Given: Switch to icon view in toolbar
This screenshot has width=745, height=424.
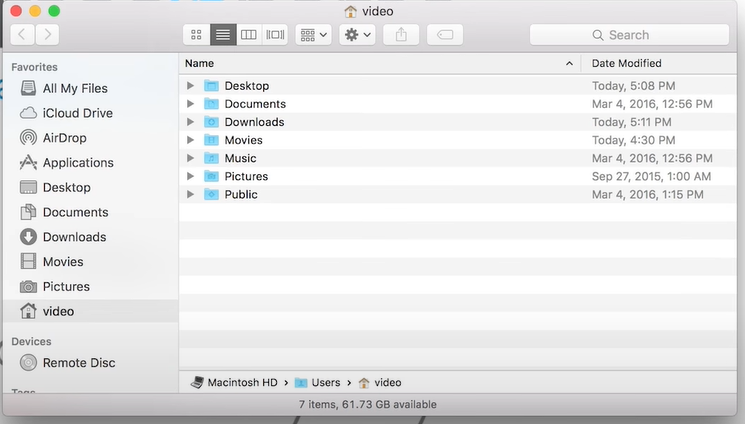Looking at the screenshot, I should tap(197, 35).
